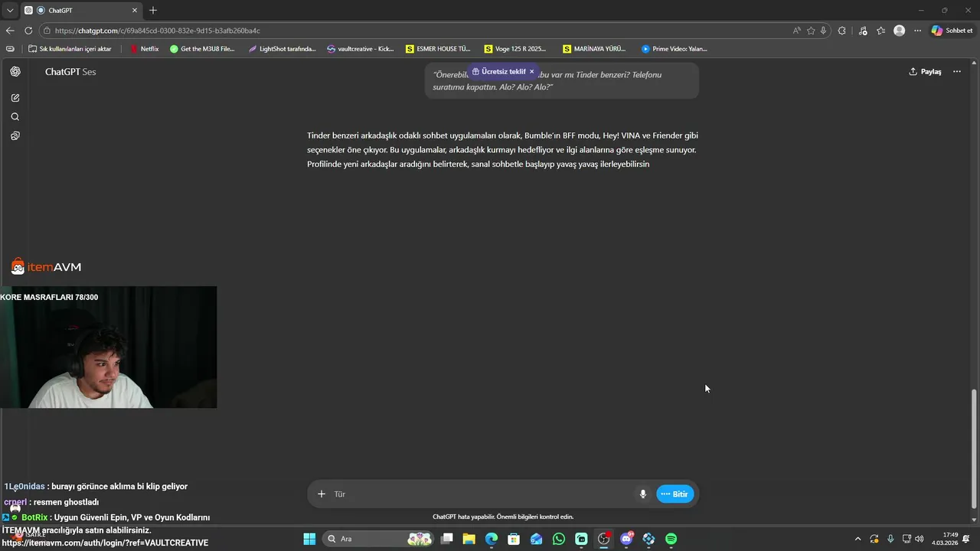Dismiss the Ücretsiz teklif badge
The width and height of the screenshot is (980, 551).
coord(532,71)
